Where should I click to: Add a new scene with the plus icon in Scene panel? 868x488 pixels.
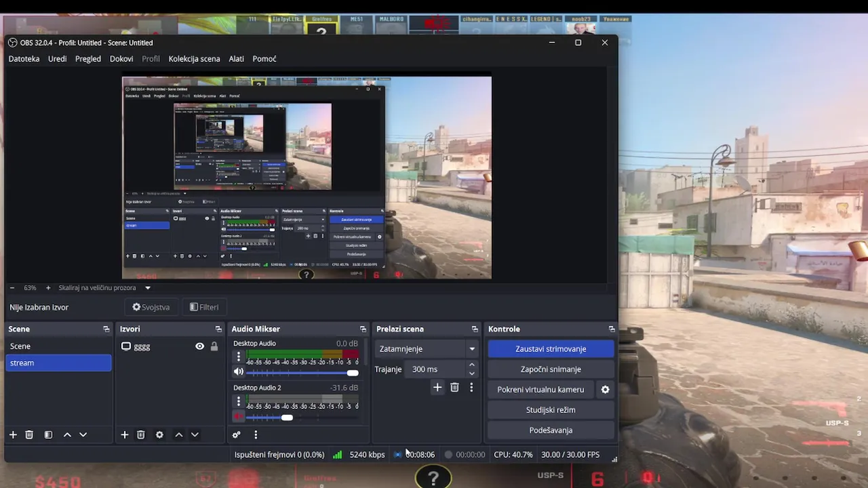point(13,434)
